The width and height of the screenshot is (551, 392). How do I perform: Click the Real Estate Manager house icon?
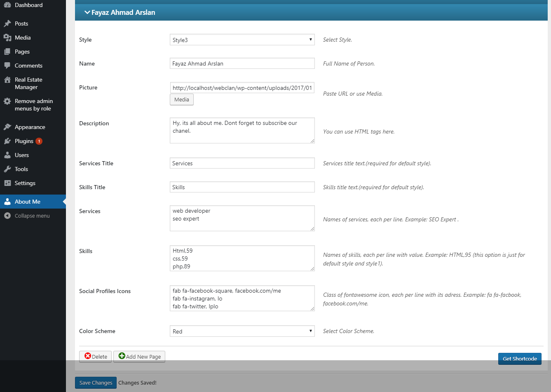click(7, 80)
